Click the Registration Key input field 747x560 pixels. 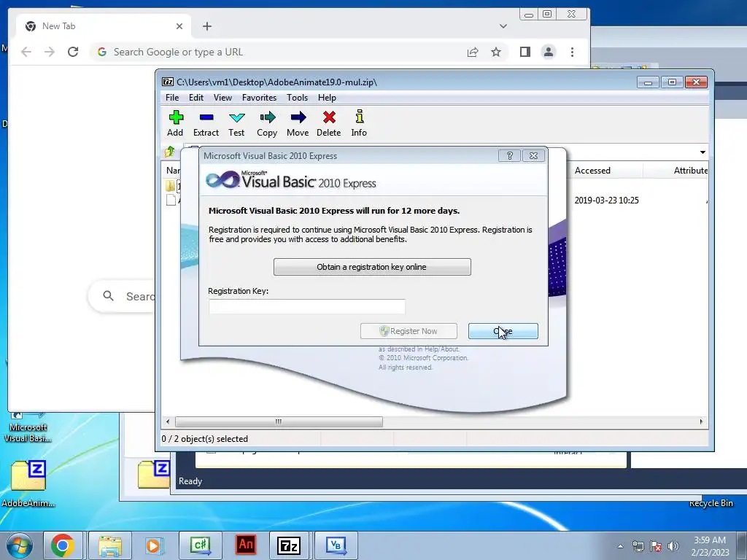click(x=307, y=306)
